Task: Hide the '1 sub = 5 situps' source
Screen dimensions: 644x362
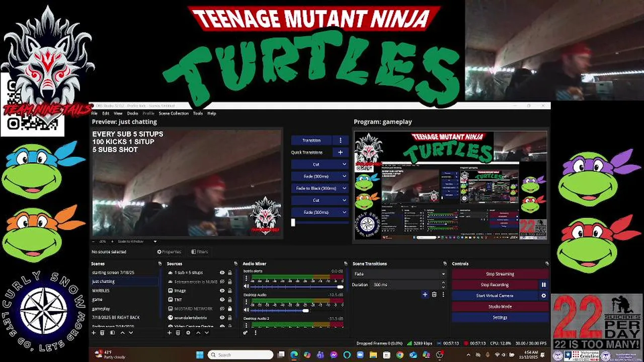Action: coord(222,273)
